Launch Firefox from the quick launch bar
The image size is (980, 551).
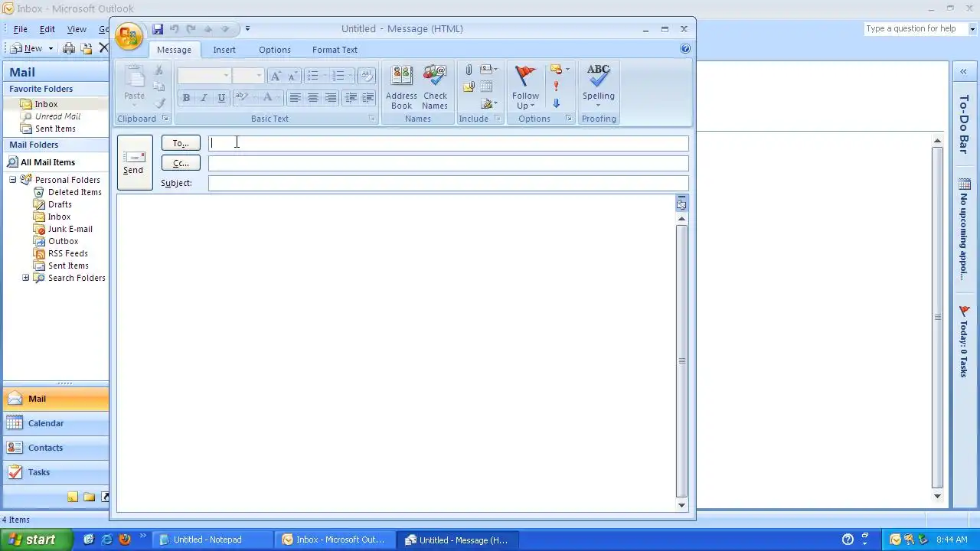point(124,540)
